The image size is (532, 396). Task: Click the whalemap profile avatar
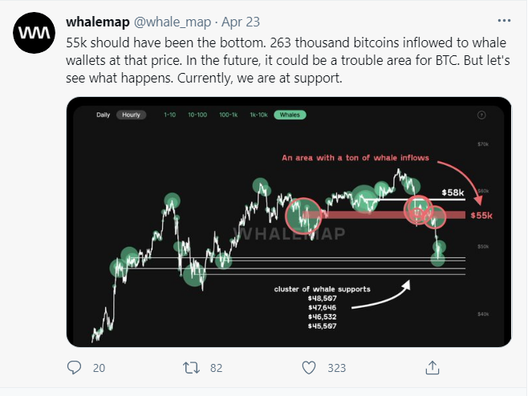point(33,33)
